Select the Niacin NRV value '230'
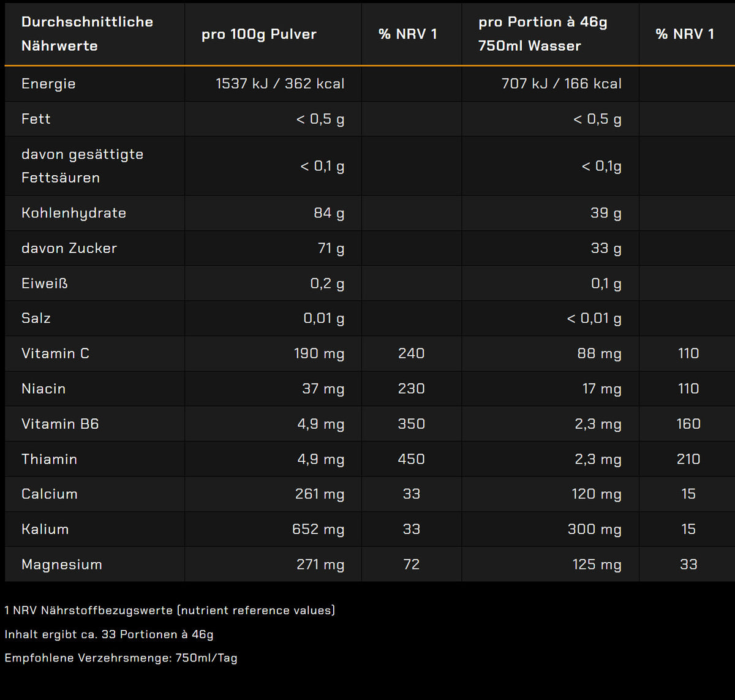 [412, 389]
